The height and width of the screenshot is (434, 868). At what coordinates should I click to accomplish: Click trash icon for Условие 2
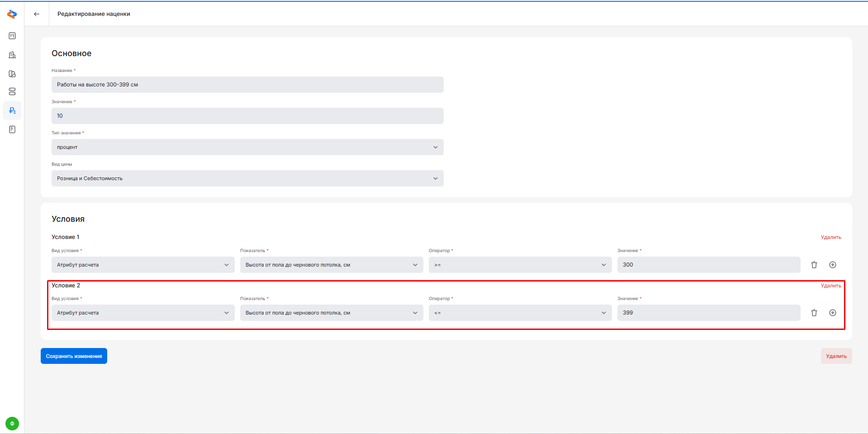point(814,313)
